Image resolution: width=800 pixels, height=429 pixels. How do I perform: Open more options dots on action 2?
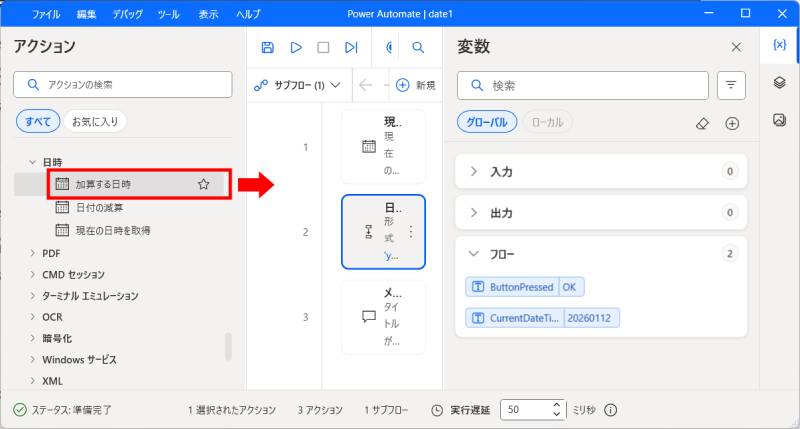[x=411, y=232]
